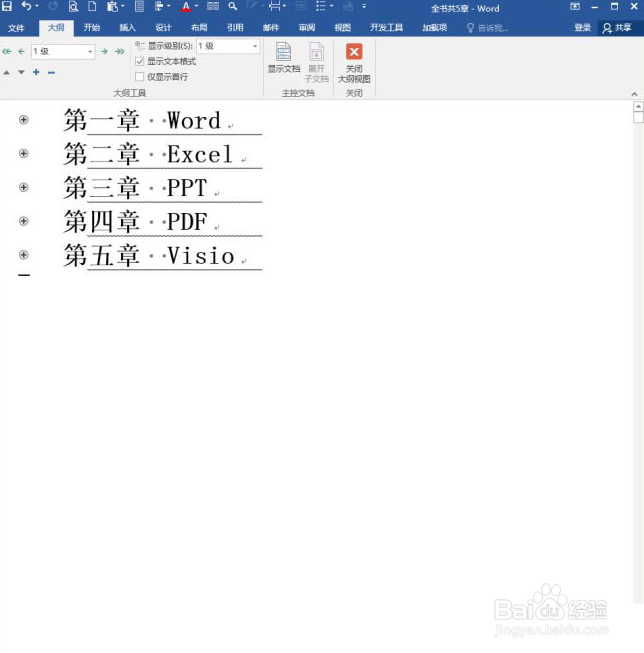
Task: Open the Paste options dropdown arrow
Action: [x=122, y=6]
